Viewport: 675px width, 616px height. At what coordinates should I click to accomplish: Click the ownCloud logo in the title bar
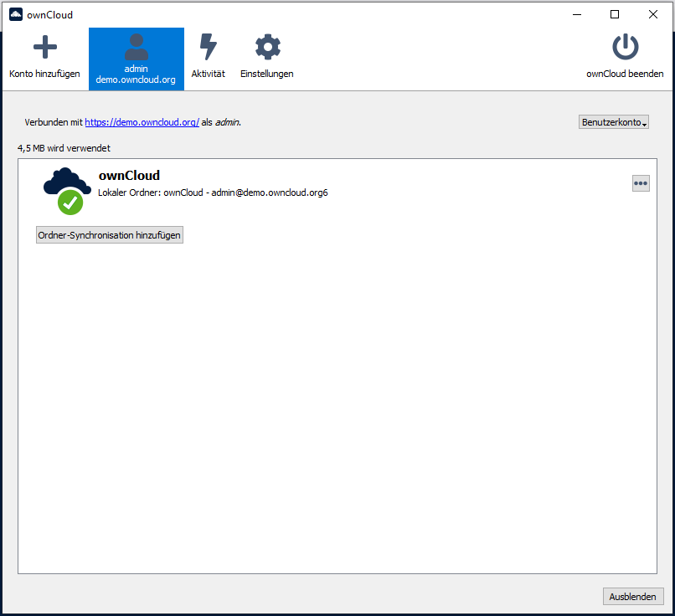click(x=14, y=14)
